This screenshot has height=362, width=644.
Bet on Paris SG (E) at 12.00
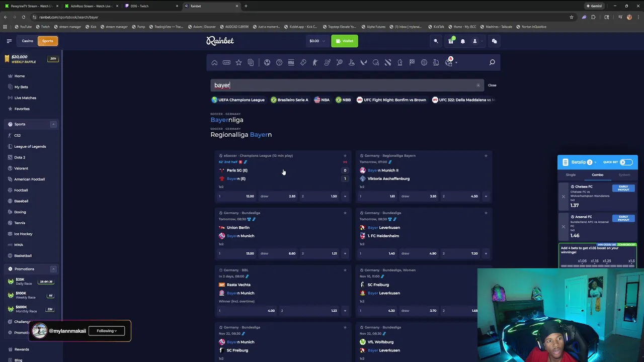[x=236, y=196]
